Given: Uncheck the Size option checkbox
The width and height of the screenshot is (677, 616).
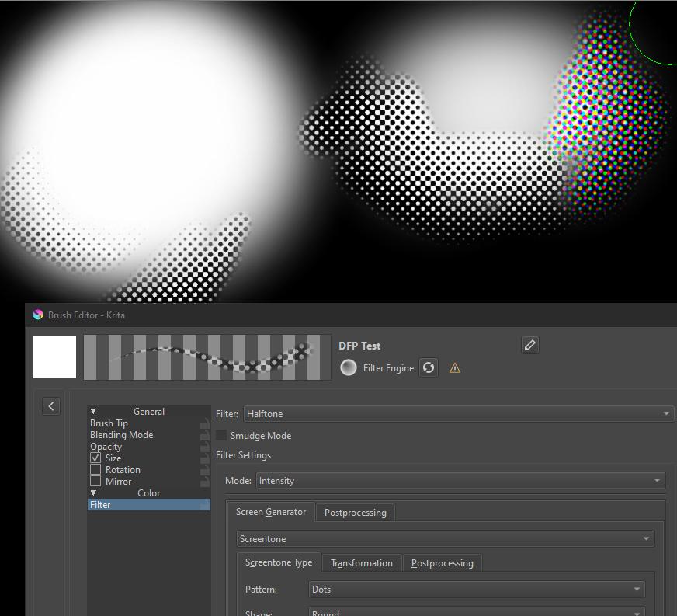Looking at the screenshot, I should pyautogui.click(x=95, y=458).
